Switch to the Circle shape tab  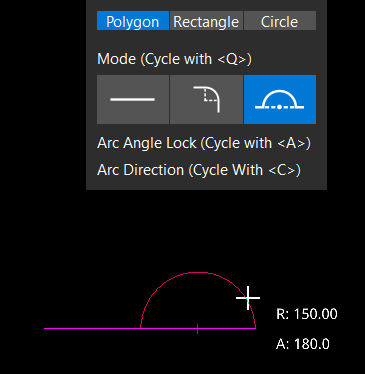click(280, 21)
